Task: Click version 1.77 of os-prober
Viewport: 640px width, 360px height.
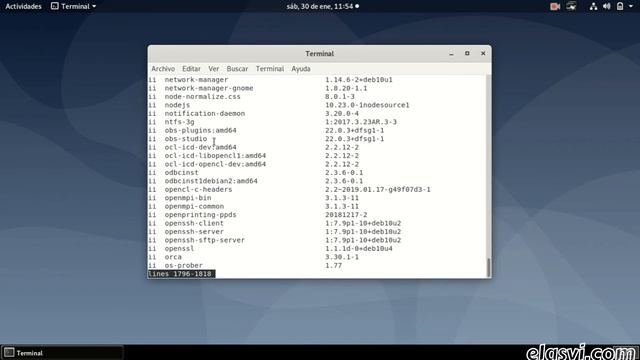Action: (333, 265)
